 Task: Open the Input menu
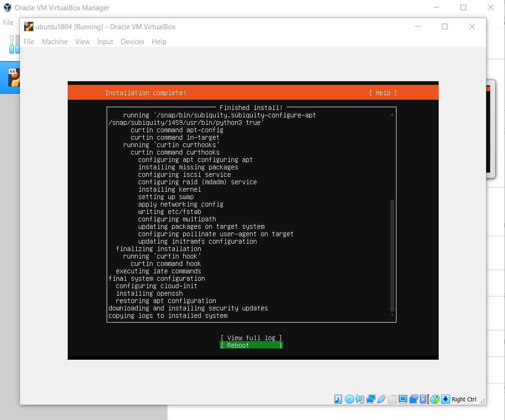tap(105, 42)
